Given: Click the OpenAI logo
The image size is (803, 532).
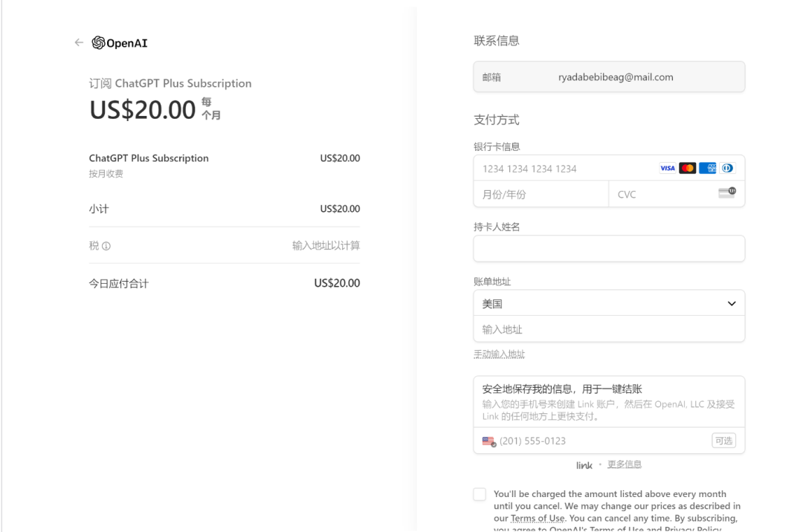Looking at the screenshot, I should click(120, 43).
